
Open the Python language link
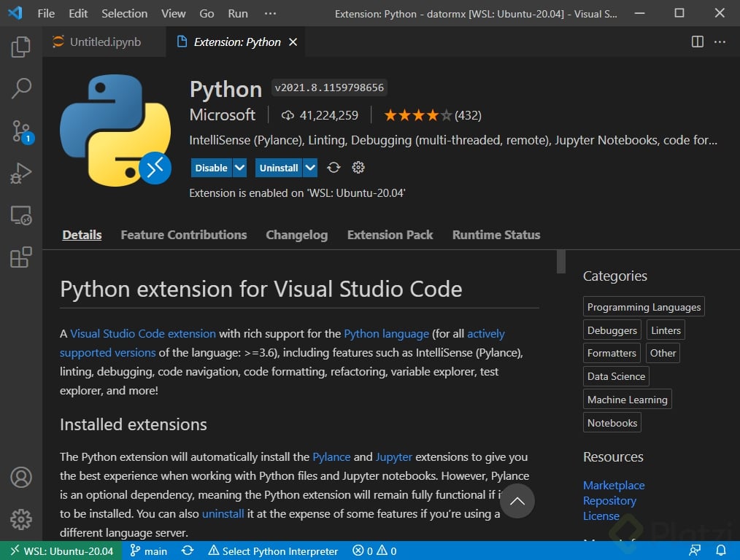coord(386,333)
